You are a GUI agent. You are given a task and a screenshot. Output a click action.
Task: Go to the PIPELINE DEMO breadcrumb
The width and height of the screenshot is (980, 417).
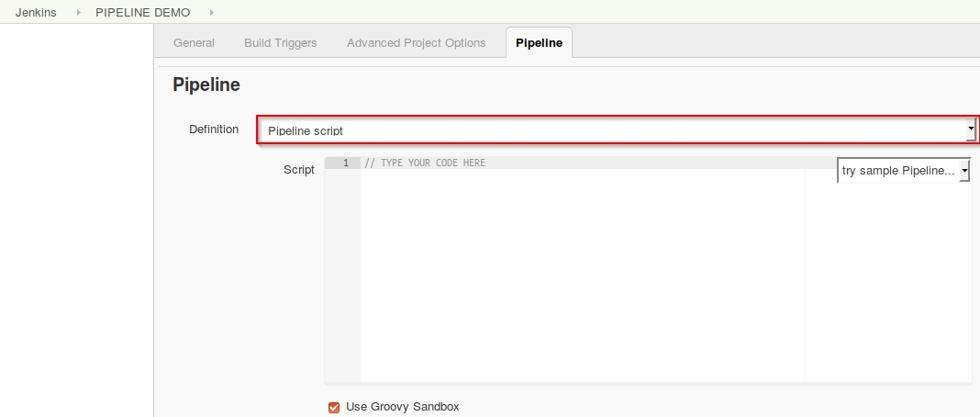[142, 13]
